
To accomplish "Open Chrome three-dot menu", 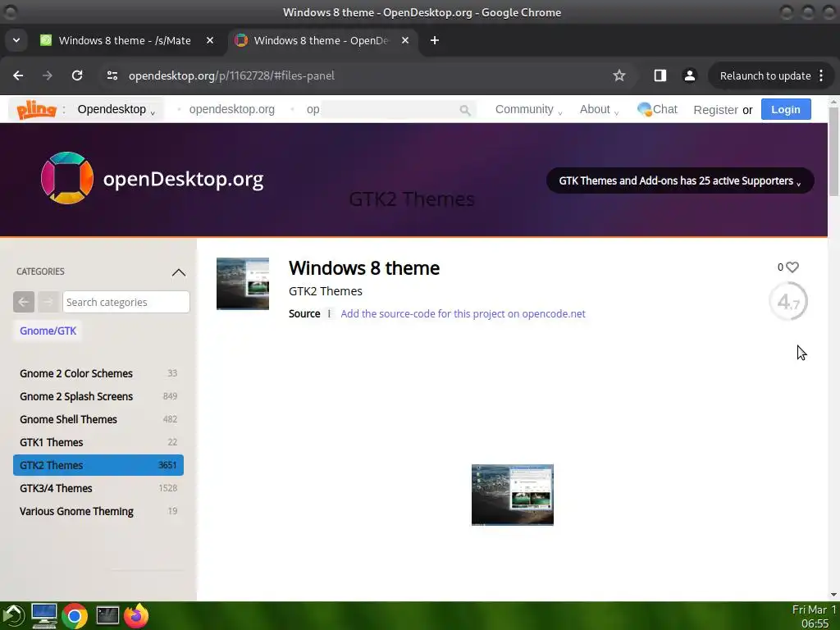I will coord(821,75).
